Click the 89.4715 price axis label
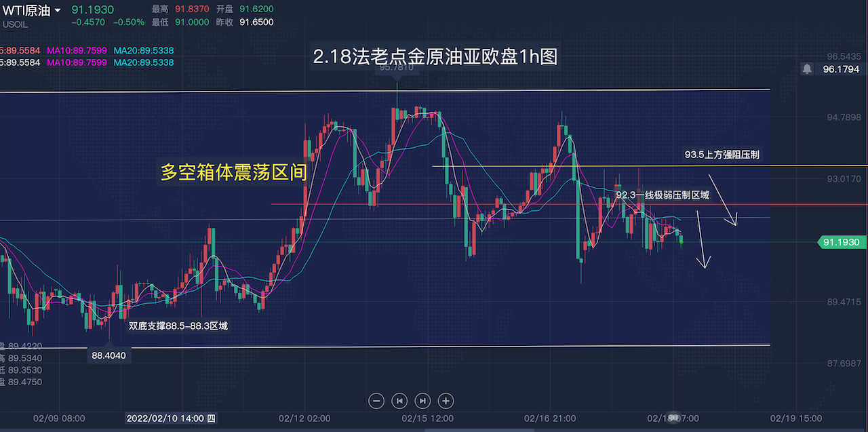Screen dimensions: 868x432 tap(844, 302)
